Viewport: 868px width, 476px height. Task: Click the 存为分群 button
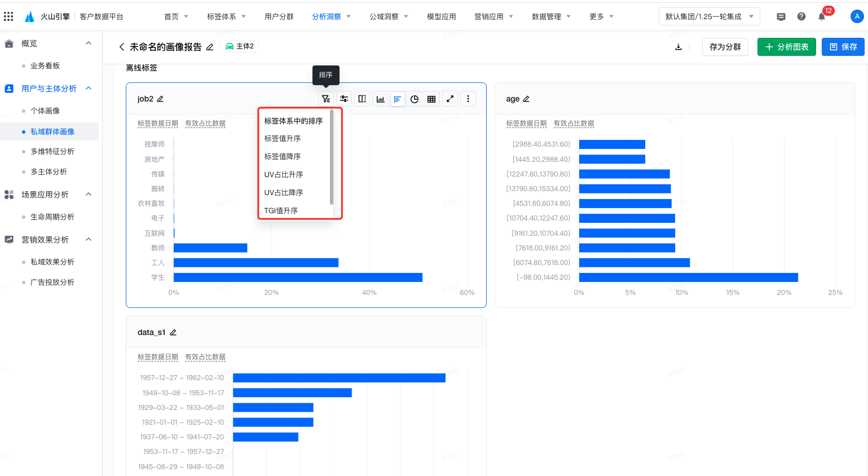[725, 47]
